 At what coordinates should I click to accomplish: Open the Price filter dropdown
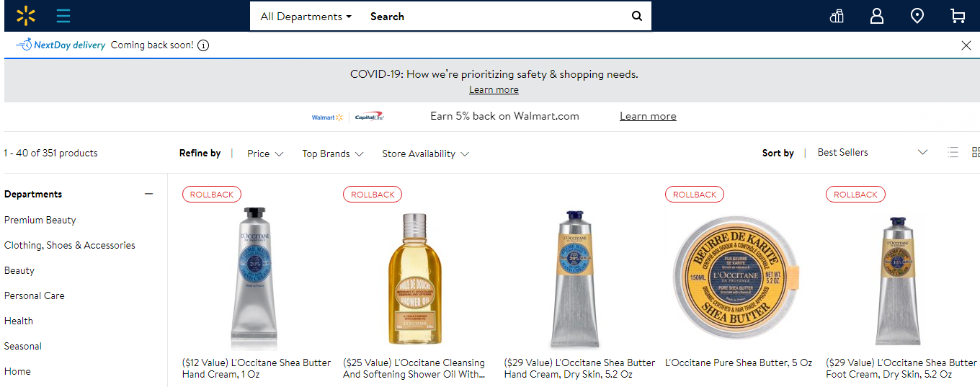click(x=265, y=154)
